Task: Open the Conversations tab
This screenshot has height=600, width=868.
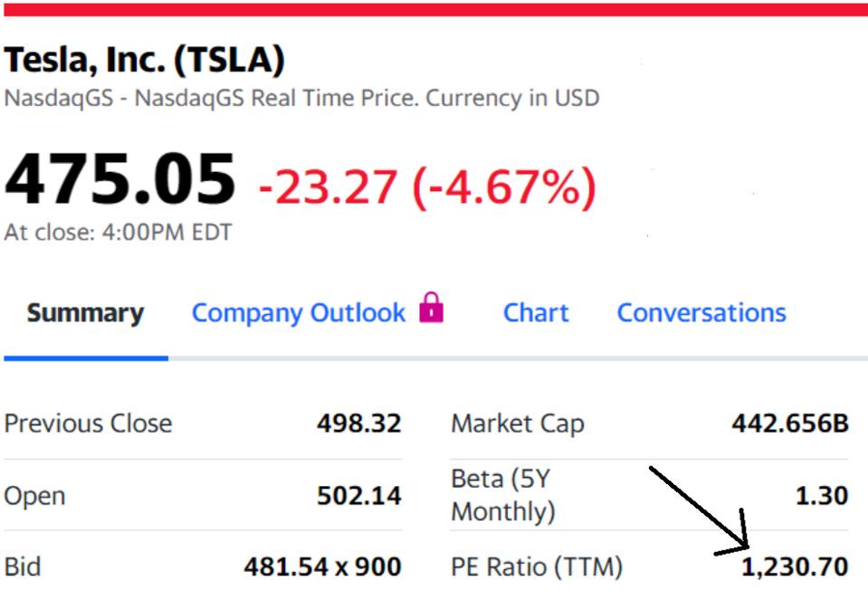Action: (700, 312)
